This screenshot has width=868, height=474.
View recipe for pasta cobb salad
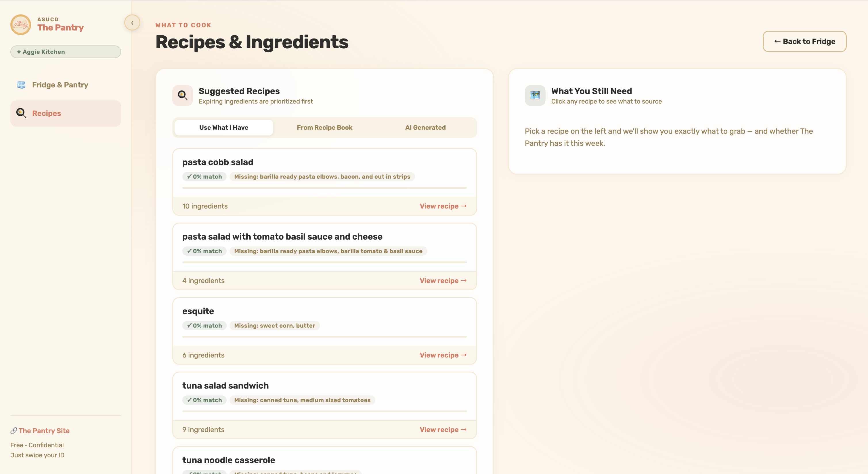pyautogui.click(x=443, y=206)
